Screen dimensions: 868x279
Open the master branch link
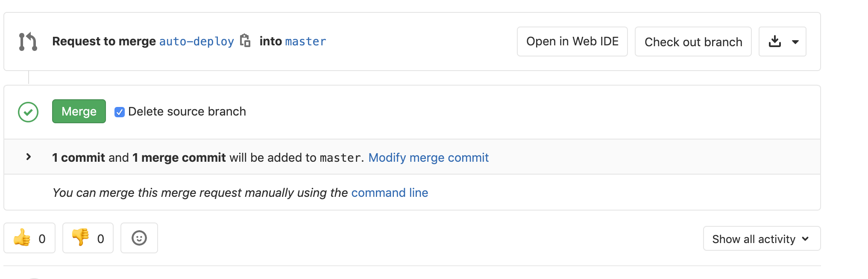(305, 42)
